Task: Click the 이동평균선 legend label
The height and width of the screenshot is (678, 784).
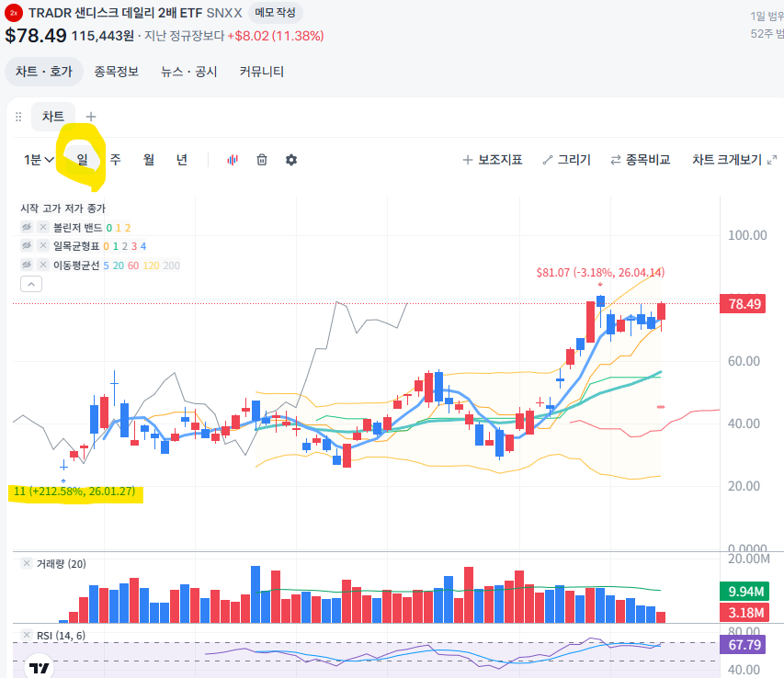Action: click(76, 266)
